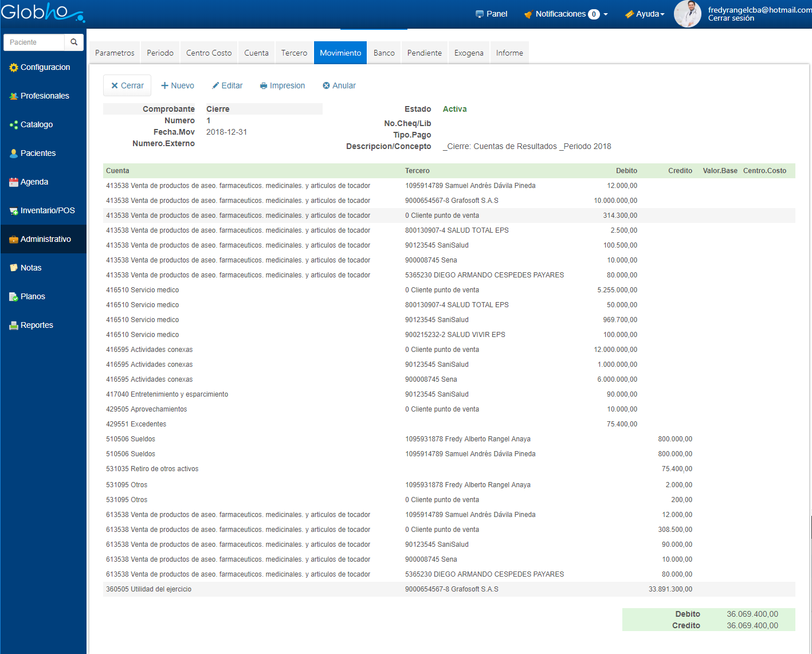This screenshot has height=654, width=812.
Task: Void the voucher with Anular
Action: pyautogui.click(x=339, y=85)
